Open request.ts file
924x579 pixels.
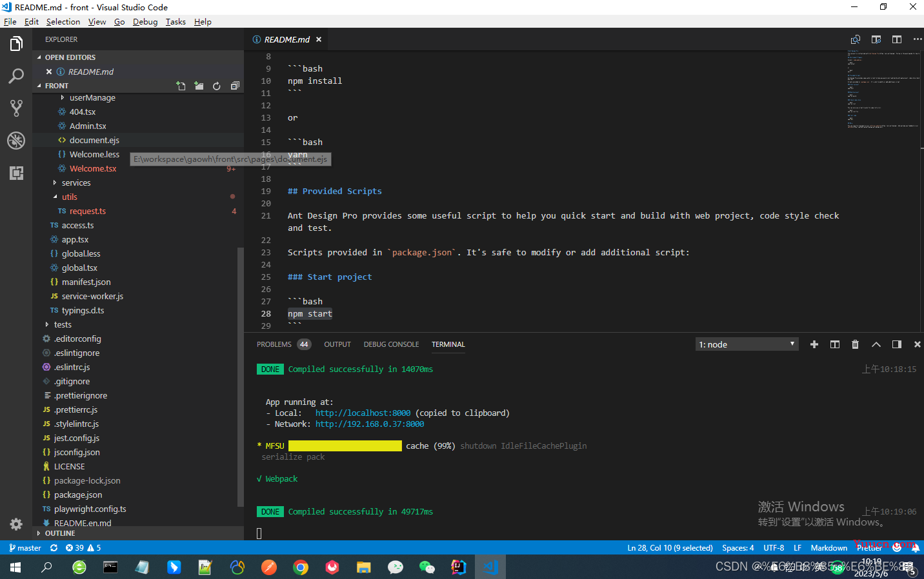point(88,211)
